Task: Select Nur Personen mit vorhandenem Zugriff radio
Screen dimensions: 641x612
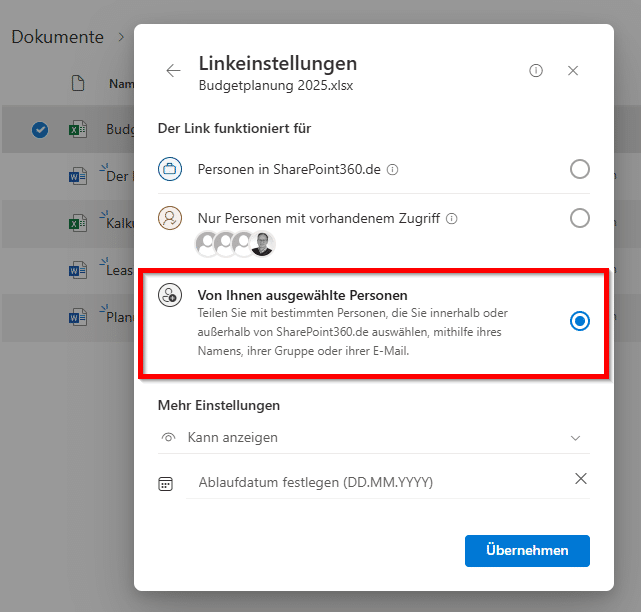Action: tap(579, 218)
